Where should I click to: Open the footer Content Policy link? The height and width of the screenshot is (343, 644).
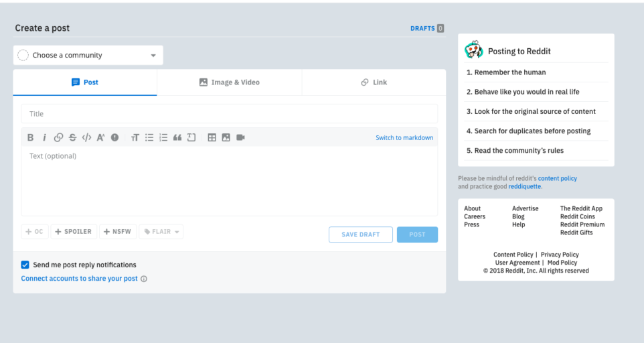click(513, 255)
